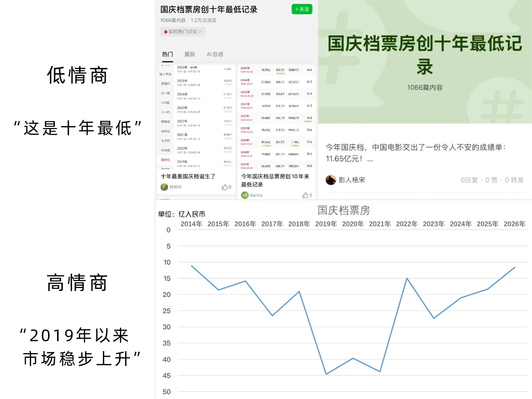The width and height of the screenshot is (532, 399).
Task: Click the Barbie user avatar
Action: (x=245, y=195)
